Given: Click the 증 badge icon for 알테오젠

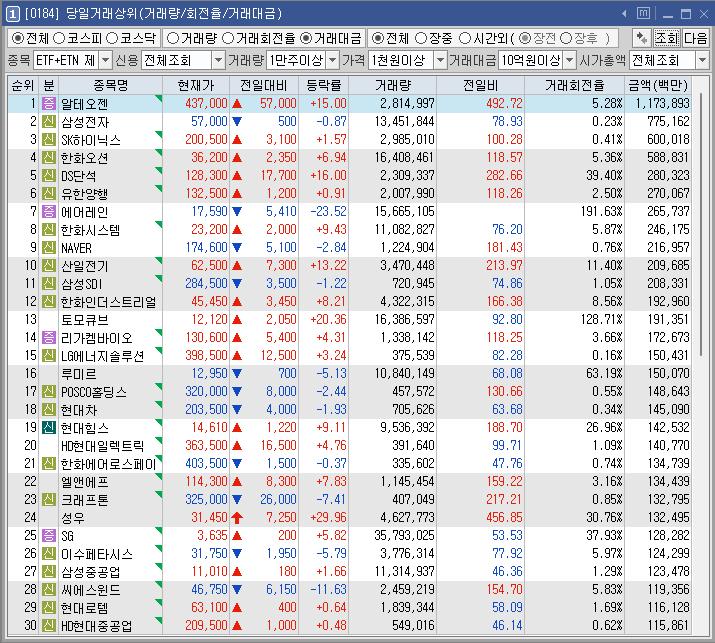Looking at the screenshot, I should (x=49, y=104).
